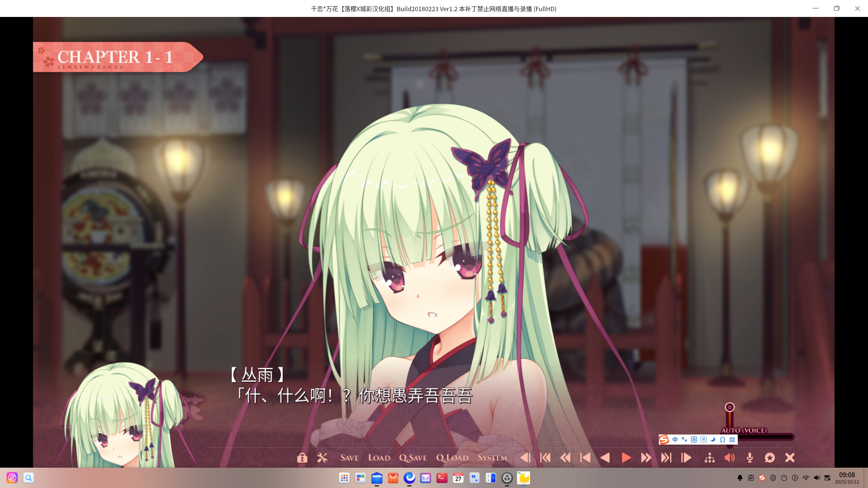Open the LOAD menu
Screen dimensions: 868x488
pos(379,458)
